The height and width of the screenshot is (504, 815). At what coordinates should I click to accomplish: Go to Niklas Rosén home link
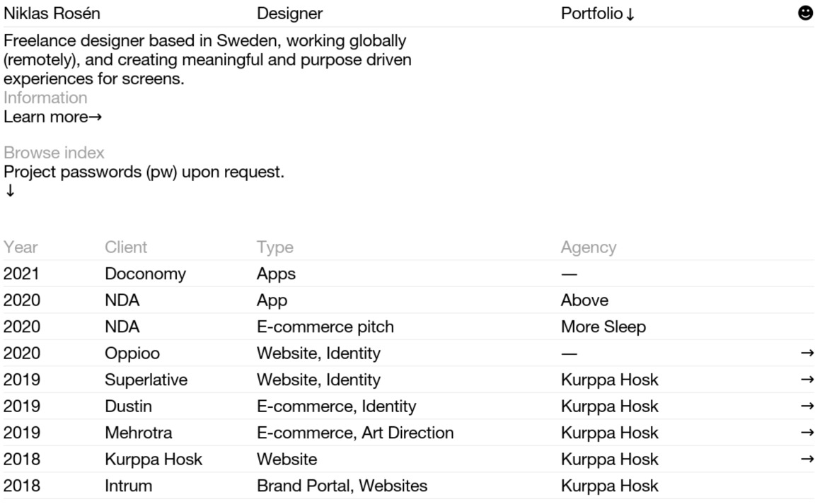pyautogui.click(x=52, y=13)
